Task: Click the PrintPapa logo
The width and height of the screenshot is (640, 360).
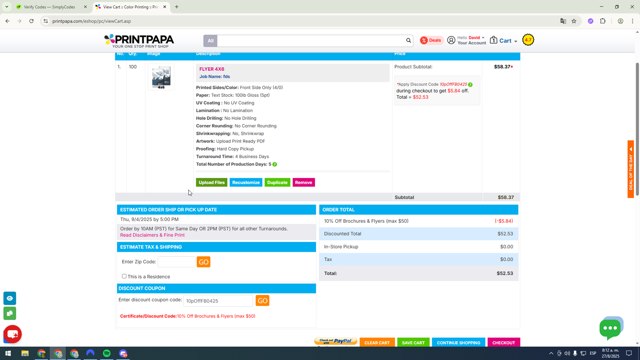Action: coord(139,41)
